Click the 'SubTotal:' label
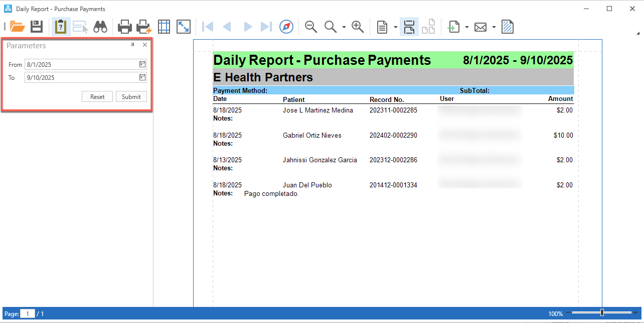The image size is (644, 323). pyautogui.click(x=474, y=91)
